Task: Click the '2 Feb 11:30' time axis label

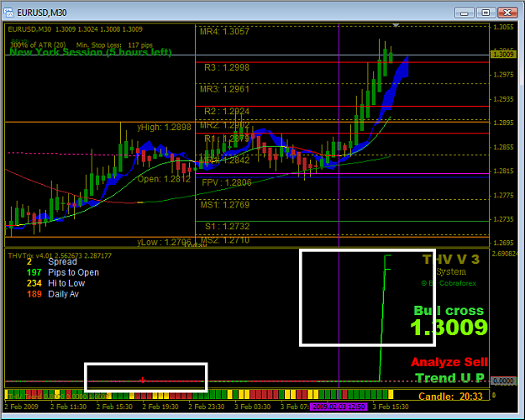Action: (x=68, y=407)
